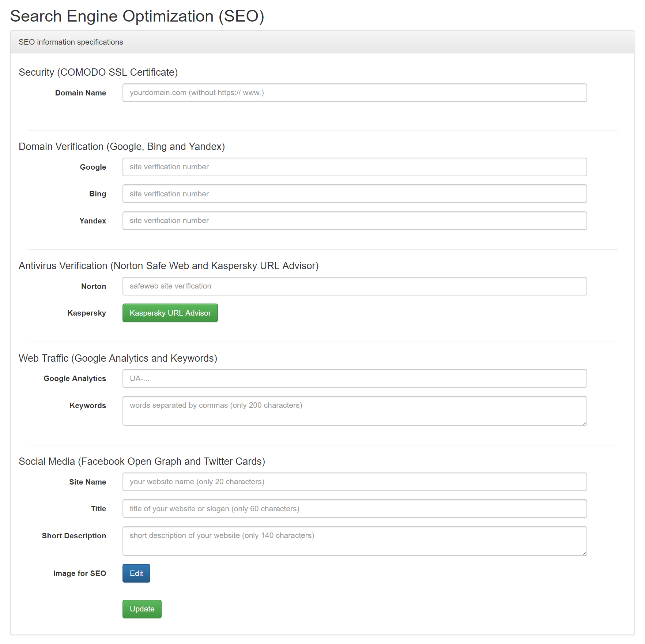Viewport: 645px width, 644px height.
Task: Click the 'Google' label in Domain Verification
Action: click(93, 167)
